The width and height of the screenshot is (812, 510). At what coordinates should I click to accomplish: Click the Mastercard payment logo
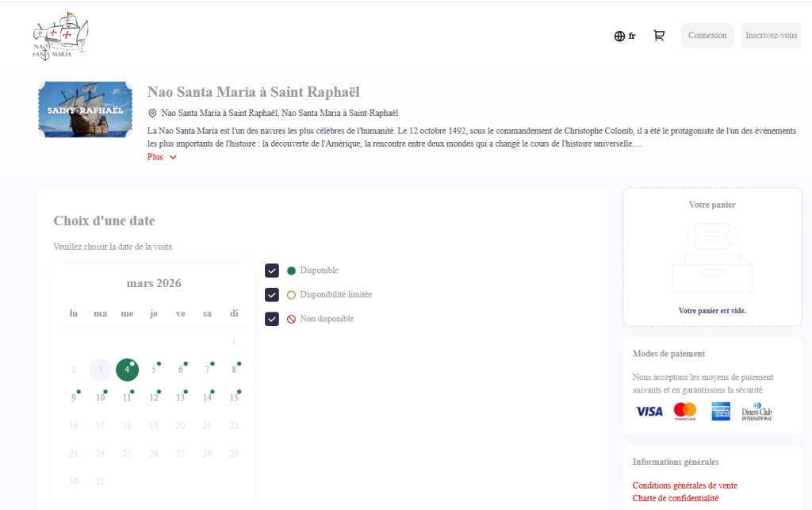684,412
